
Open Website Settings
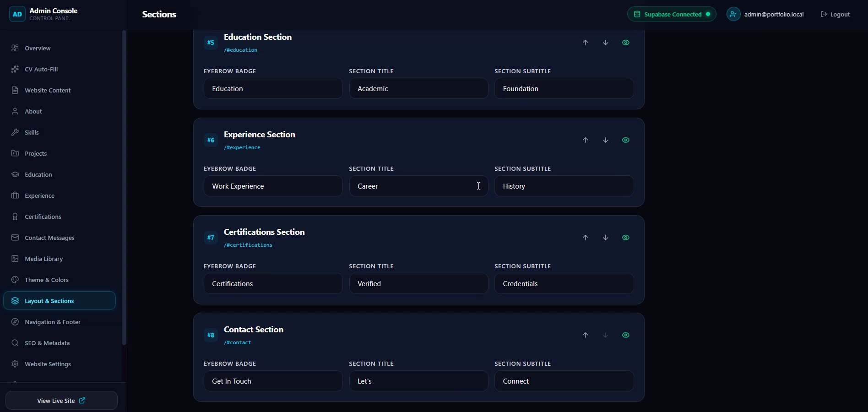[60, 364]
